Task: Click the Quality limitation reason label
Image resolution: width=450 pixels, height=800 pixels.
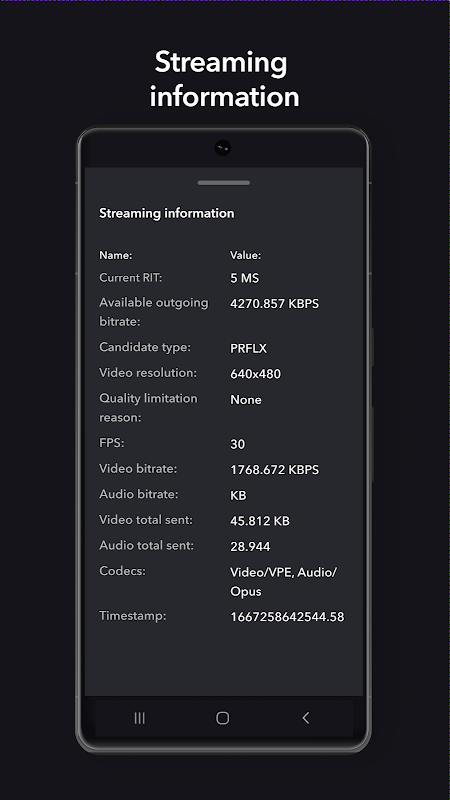Action: pos(148,408)
